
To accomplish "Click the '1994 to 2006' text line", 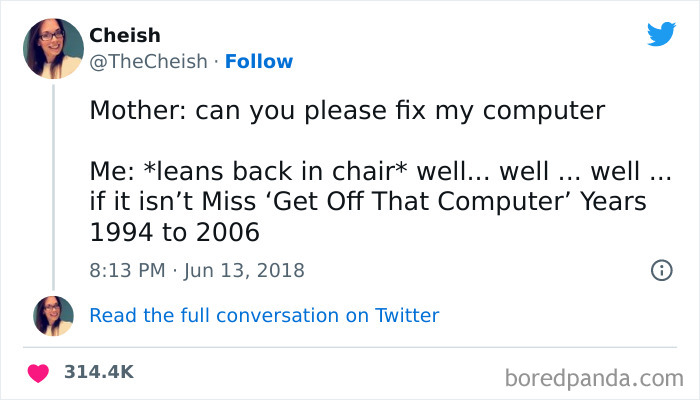I will [175, 232].
